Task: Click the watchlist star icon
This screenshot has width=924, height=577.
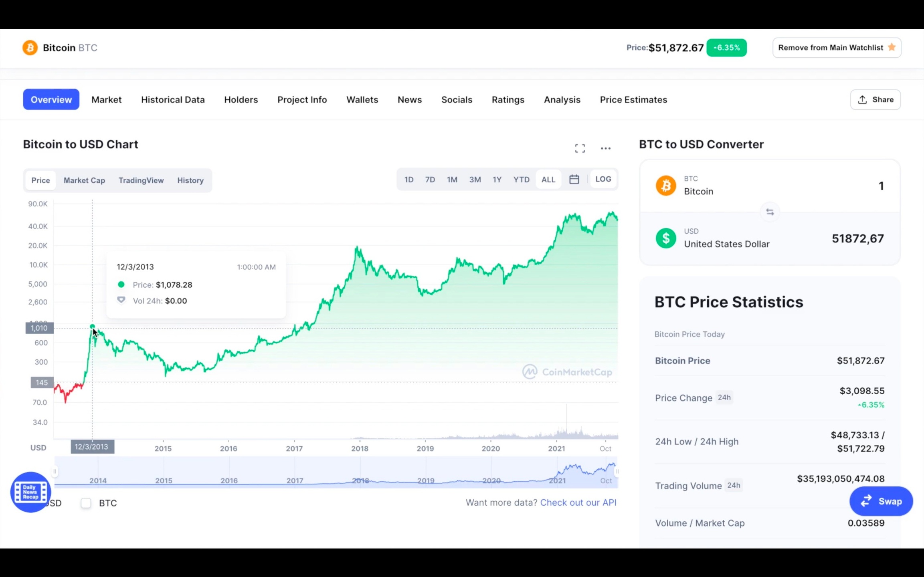Action: click(x=892, y=47)
